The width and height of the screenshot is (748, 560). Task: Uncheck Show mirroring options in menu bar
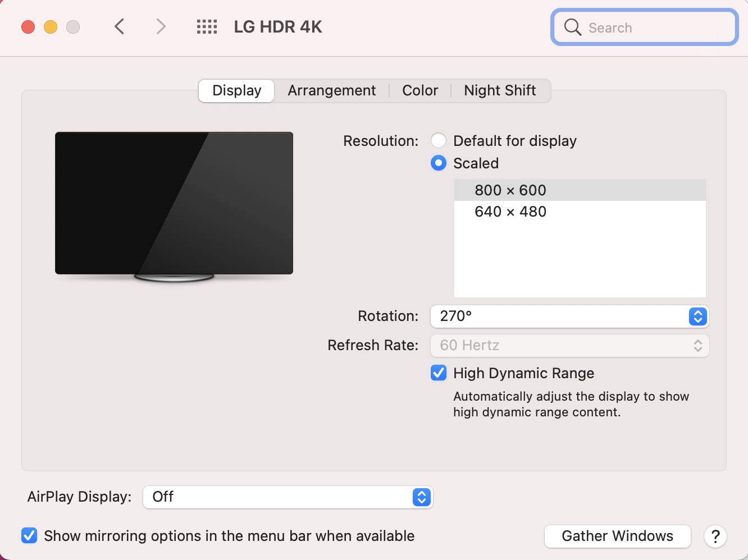pos(29,535)
